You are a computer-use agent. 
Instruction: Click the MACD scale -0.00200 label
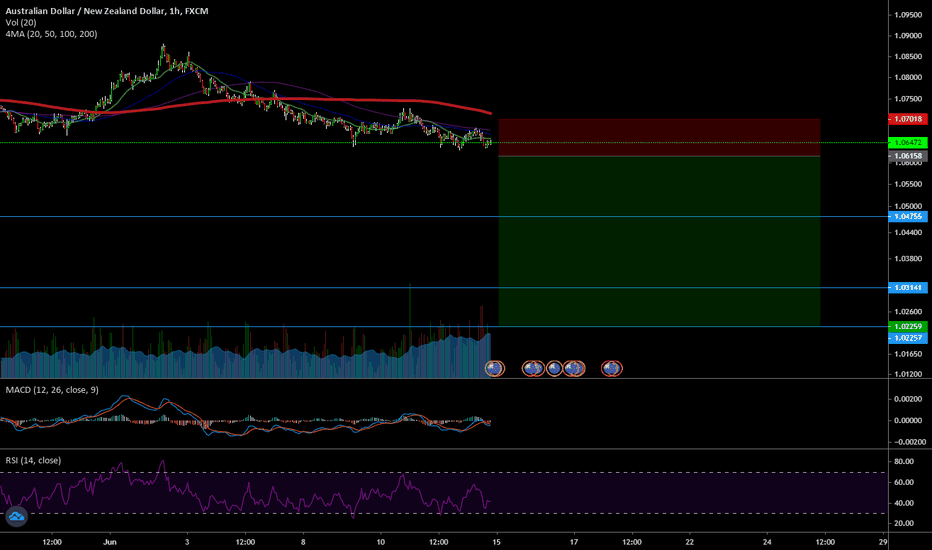pos(909,442)
